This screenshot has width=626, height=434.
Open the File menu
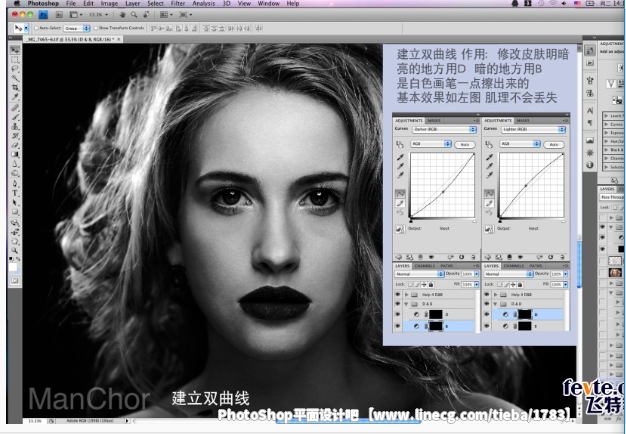pos(71,4)
